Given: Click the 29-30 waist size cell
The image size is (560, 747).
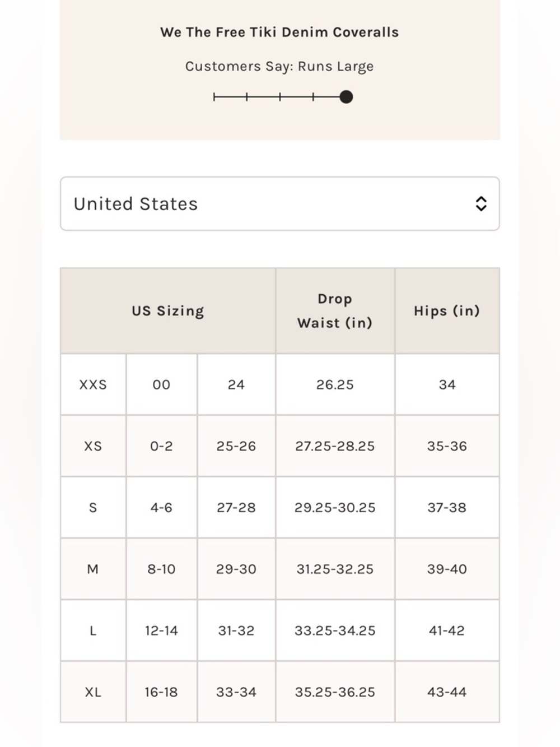Looking at the screenshot, I should (x=236, y=569).
